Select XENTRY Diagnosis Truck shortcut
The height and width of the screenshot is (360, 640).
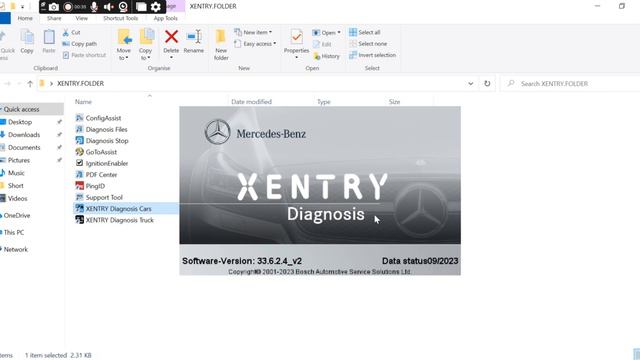(x=115, y=220)
